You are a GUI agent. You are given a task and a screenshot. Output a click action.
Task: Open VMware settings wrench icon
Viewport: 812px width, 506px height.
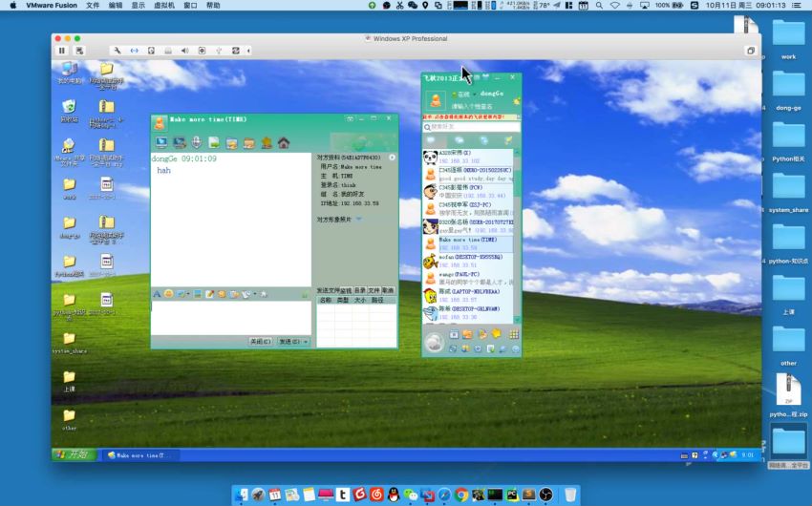coord(118,51)
